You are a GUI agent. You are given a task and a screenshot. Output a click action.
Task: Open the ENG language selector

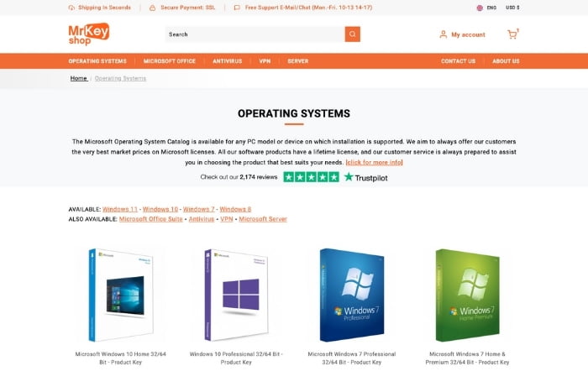click(486, 8)
